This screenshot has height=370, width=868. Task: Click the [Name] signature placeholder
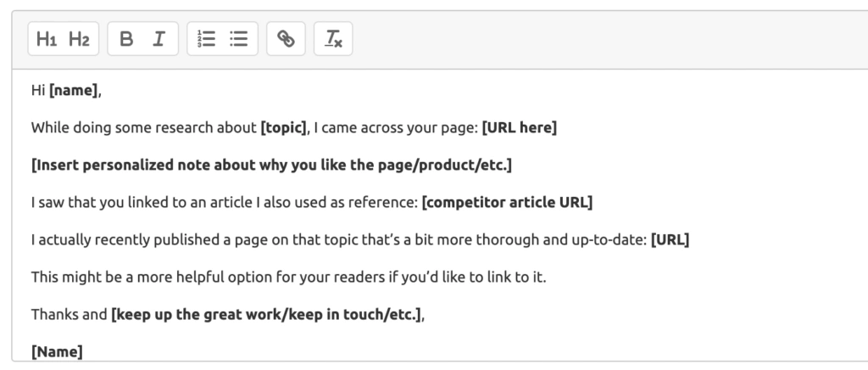tap(57, 350)
